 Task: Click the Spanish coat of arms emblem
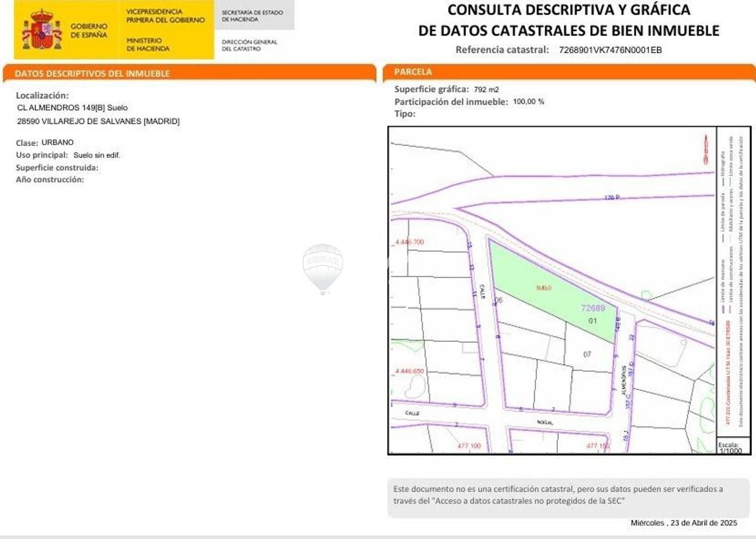(x=42, y=30)
